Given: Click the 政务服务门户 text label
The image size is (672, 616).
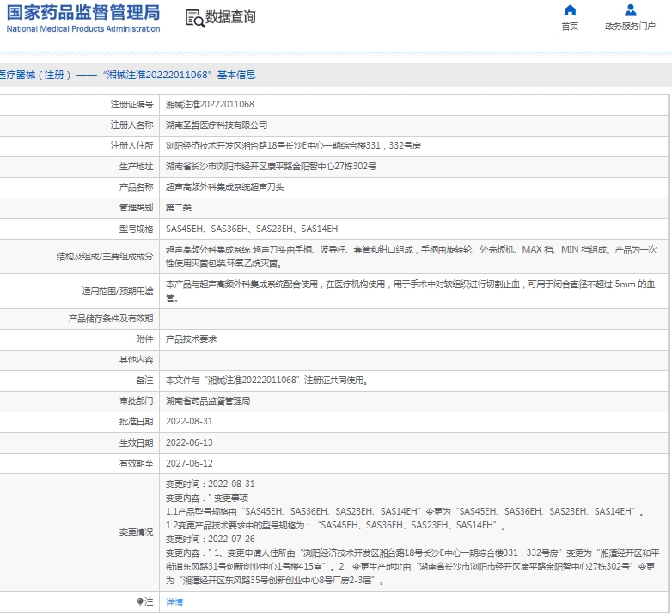Looking at the screenshot, I should pyautogui.click(x=631, y=27).
